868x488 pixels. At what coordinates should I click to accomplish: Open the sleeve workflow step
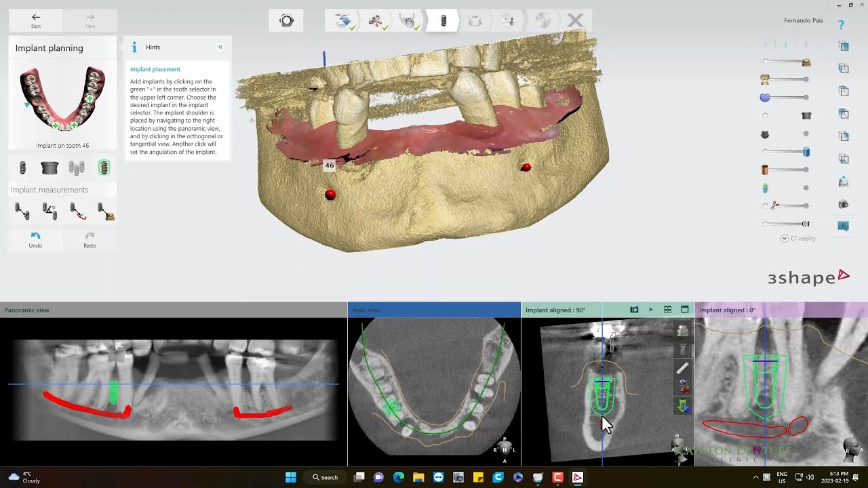tap(475, 20)
